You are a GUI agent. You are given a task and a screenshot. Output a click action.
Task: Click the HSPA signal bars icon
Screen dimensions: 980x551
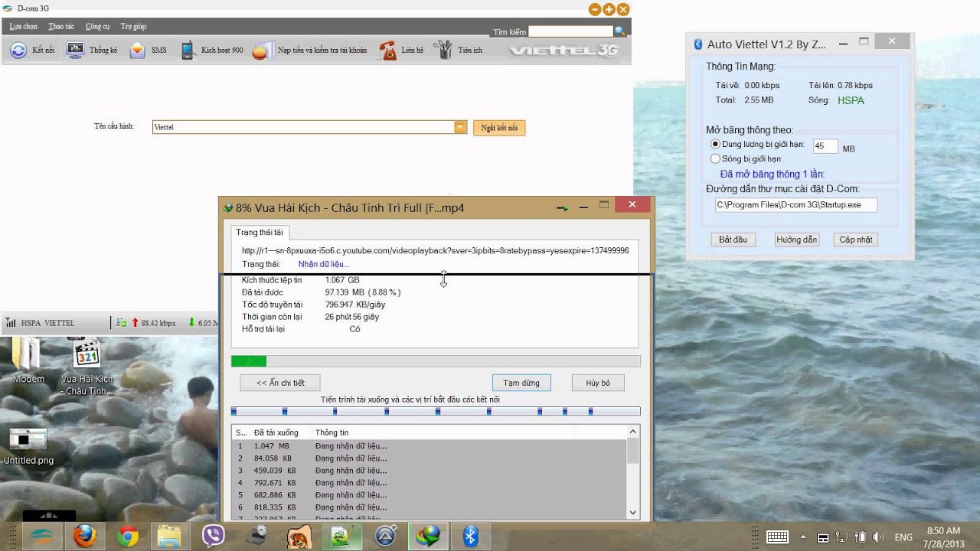coord(11,323)
